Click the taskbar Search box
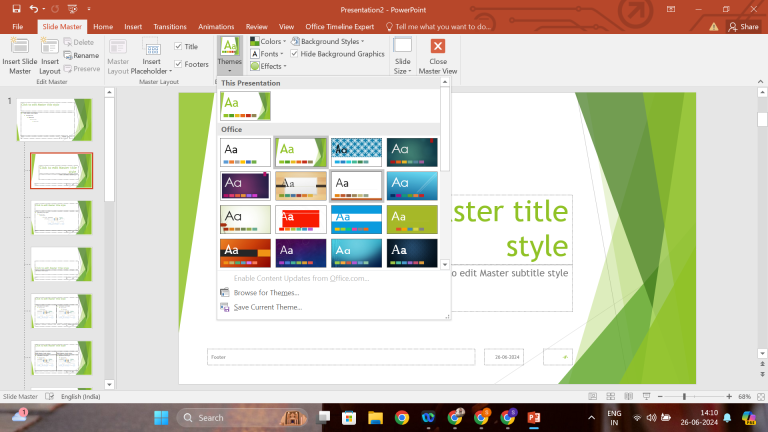This screenshot has width=768, height=432. tap(242, 418)
